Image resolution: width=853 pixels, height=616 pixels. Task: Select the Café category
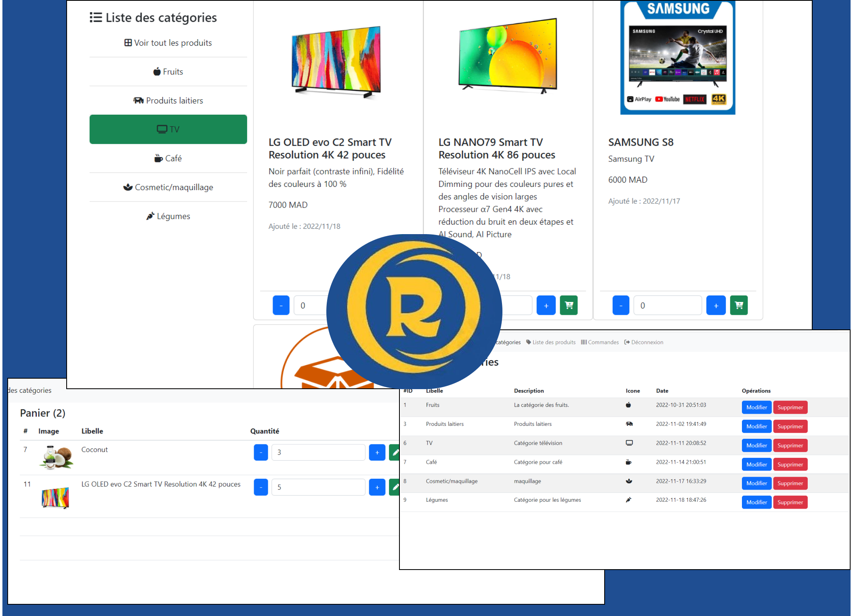click(x=168, y=158)
